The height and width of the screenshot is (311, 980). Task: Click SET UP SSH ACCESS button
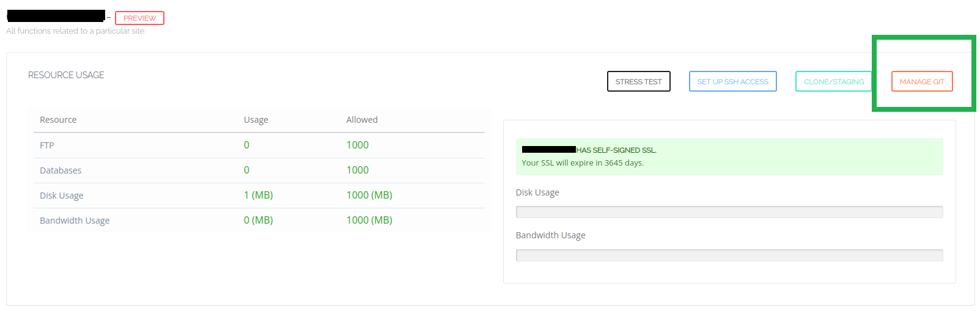[x=732, y=82]
